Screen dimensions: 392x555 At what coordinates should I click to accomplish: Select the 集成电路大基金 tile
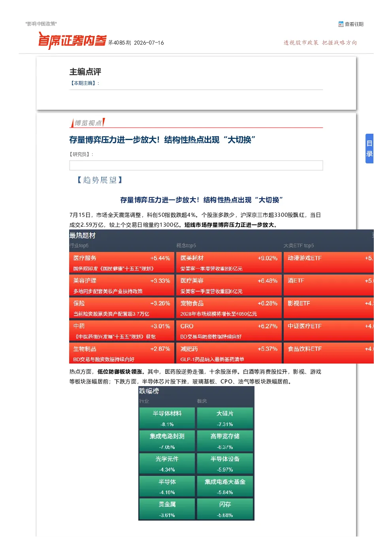pyautogui.click(x=225, y=486)
